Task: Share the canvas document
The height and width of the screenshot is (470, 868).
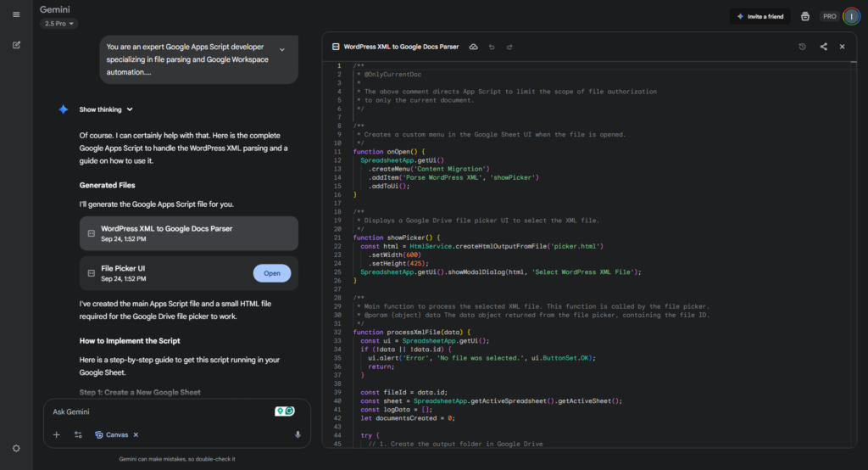Action: click(x=824, y=47)
